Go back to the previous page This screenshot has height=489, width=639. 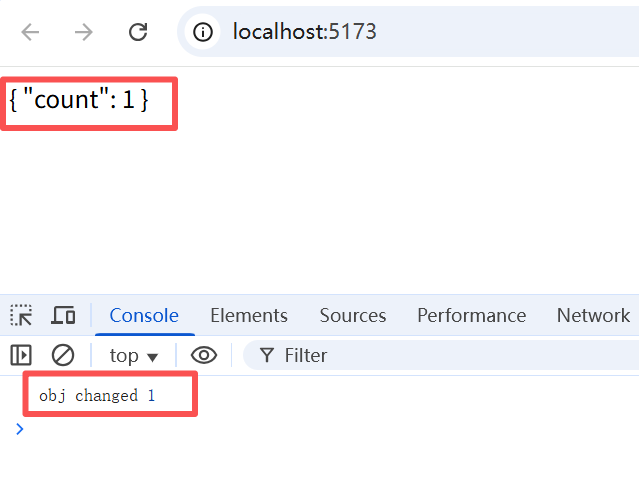click(x=30, y=32)
